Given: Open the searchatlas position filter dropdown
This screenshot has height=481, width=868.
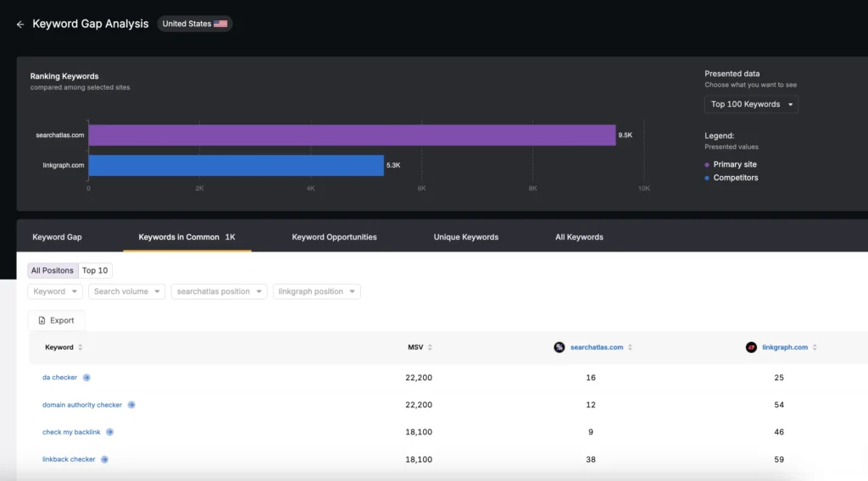Looking at the screenshot, I should point(219,291).
